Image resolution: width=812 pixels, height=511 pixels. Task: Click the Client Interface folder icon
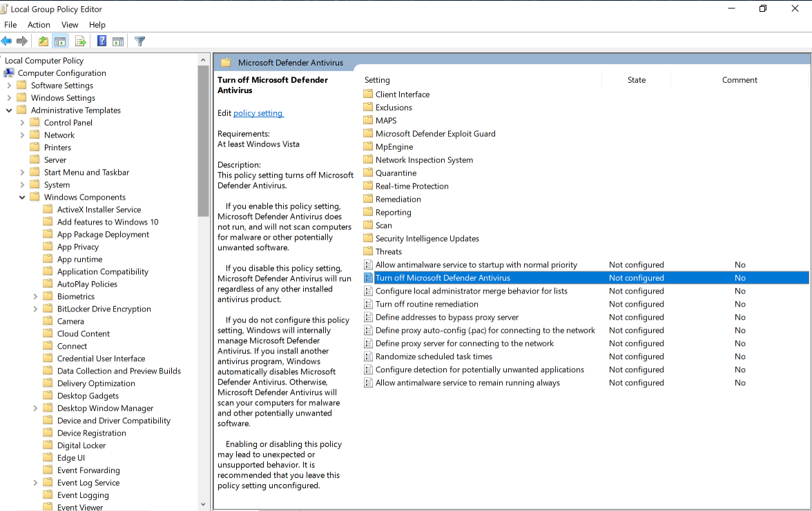pyautogui.click(x=368, y=94)
